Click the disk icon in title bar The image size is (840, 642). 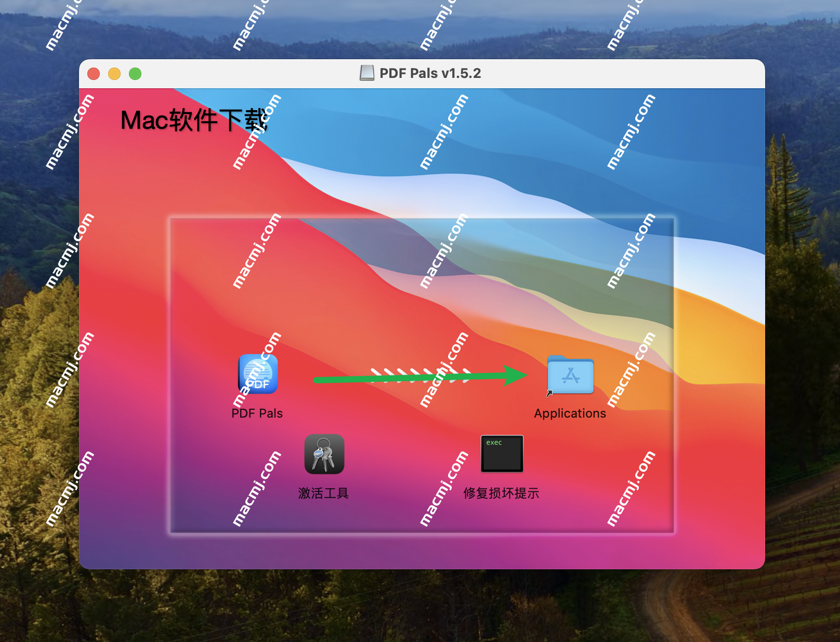[367, 73]
